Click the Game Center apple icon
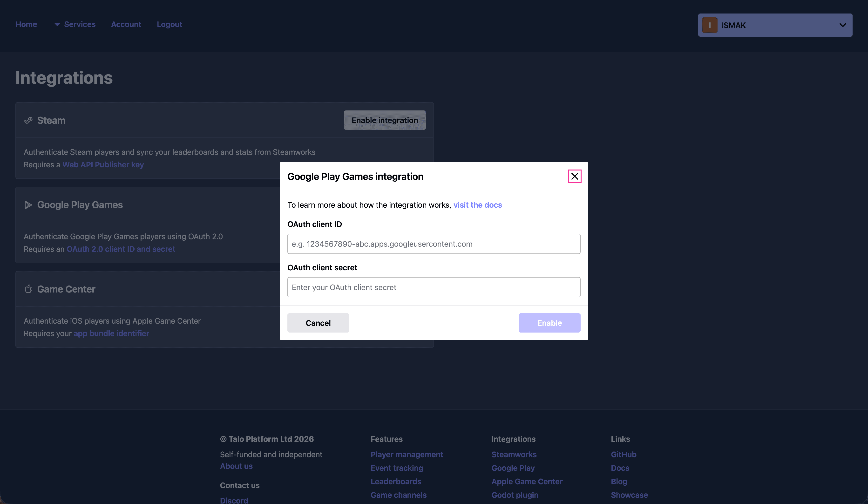 28,289
